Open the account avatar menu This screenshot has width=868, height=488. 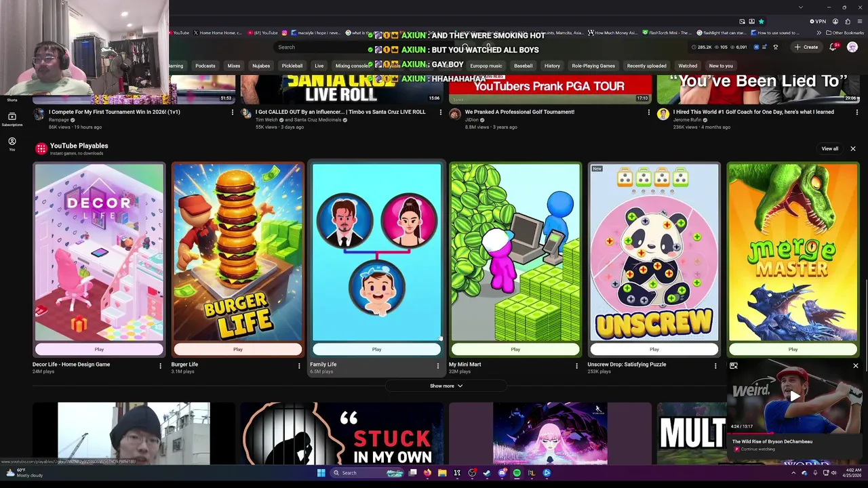coord(852,47)
